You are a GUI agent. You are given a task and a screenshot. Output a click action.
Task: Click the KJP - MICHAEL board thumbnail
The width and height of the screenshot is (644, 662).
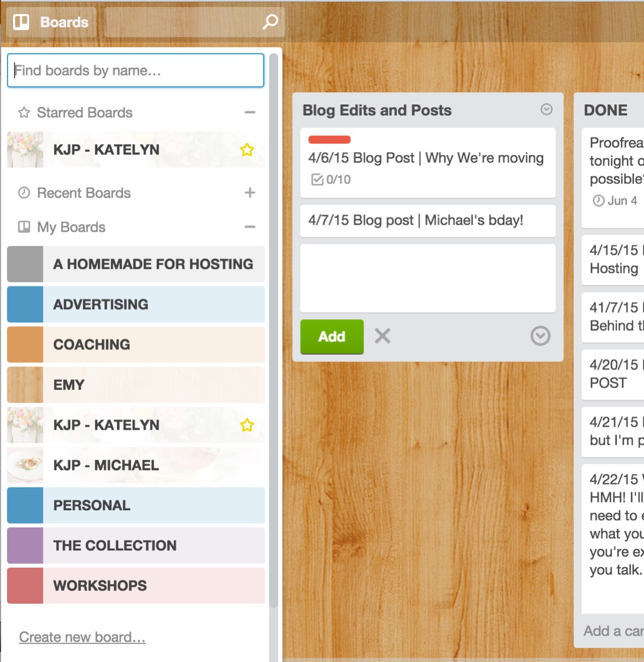tap(25, 465)
